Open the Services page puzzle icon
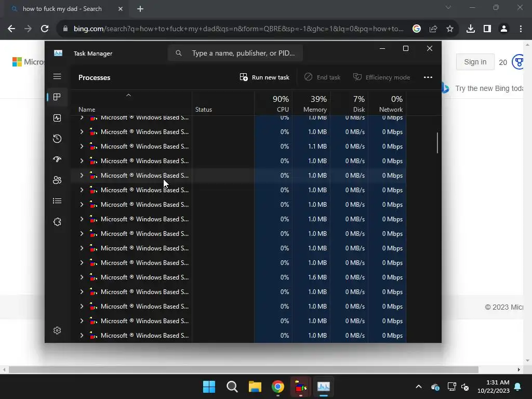 [57, 222]
